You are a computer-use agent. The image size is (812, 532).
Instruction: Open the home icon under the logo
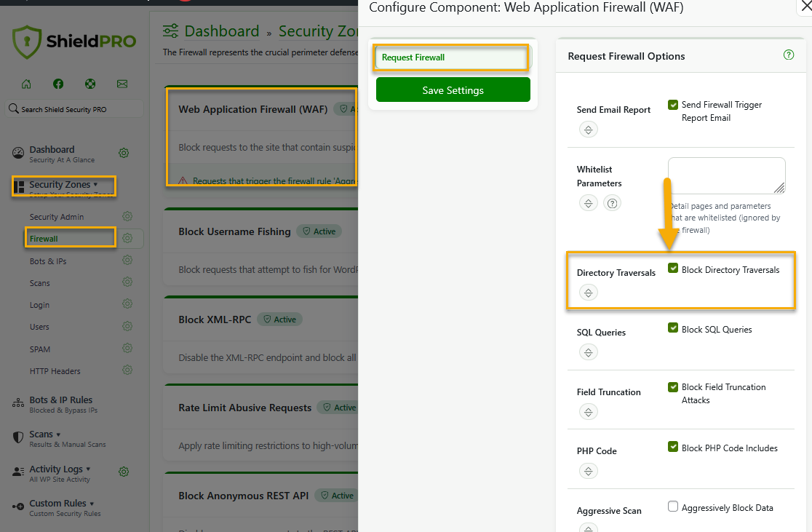point(26,84)
